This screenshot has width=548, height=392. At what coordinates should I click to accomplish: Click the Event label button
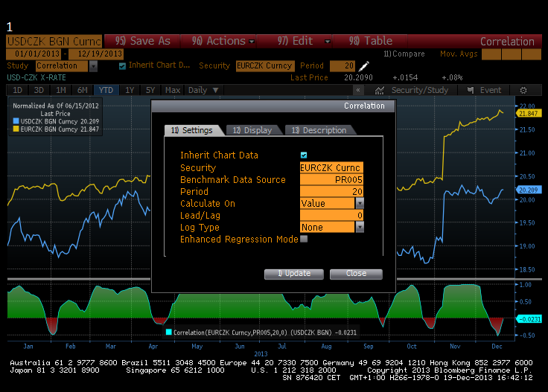click(x=491, y=91)
